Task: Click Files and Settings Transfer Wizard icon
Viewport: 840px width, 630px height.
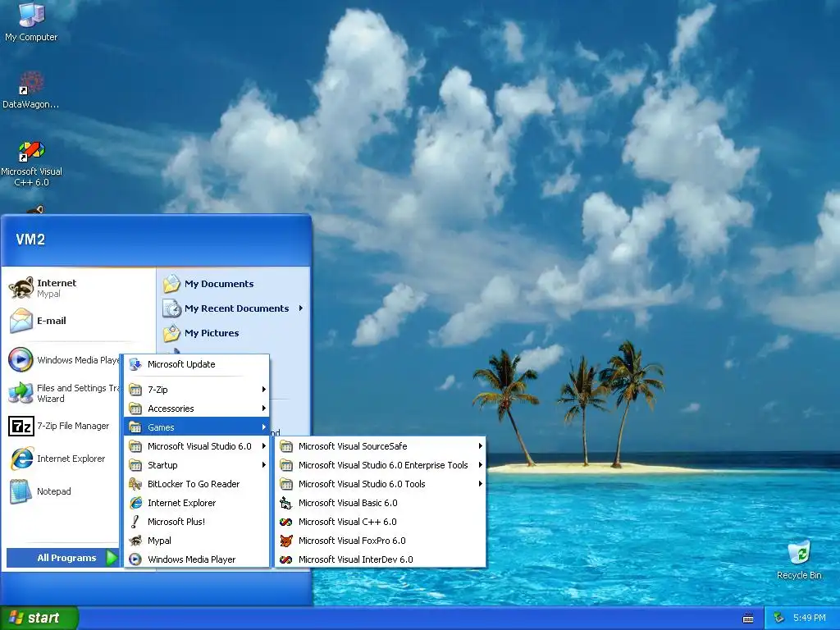Action: pyautogui.click(x=21, y=393)
